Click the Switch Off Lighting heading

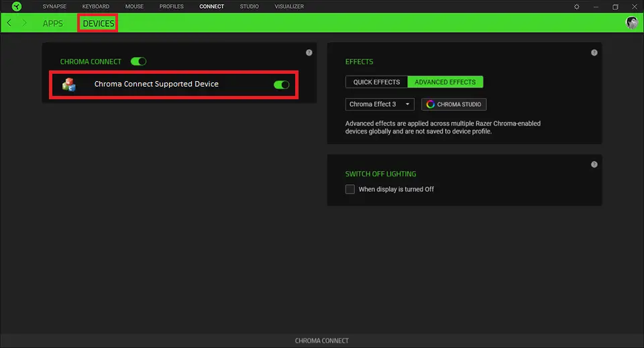click(381, 174)
